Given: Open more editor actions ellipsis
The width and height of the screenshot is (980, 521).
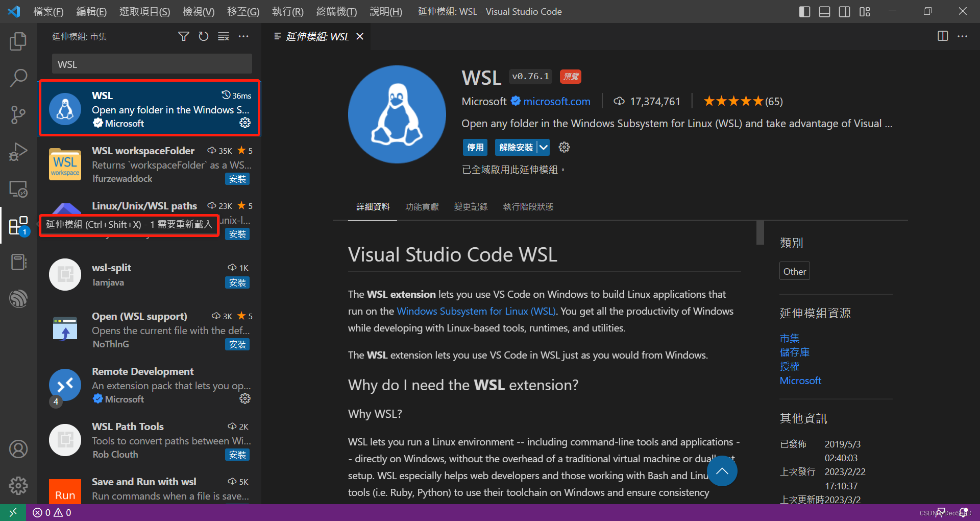Looking at the screenshot, I should pos(962,36).
